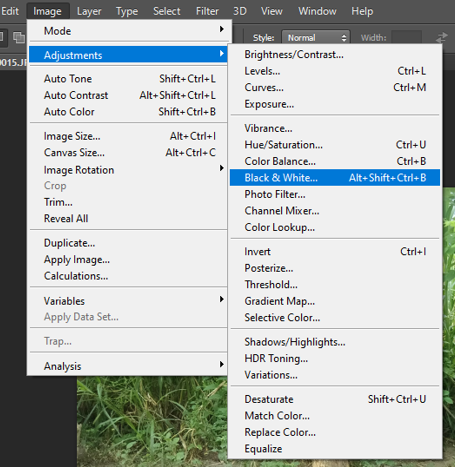Image resolution: width=455 pixels, height=467 pixels.
Task: Open Image Size dialog
Action: pyautogui.click(x=129, y=136)
